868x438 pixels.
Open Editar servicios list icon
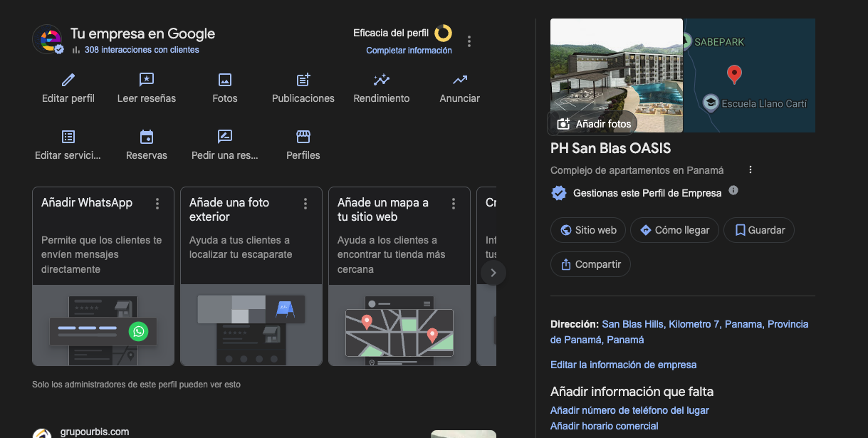point(68,137)
